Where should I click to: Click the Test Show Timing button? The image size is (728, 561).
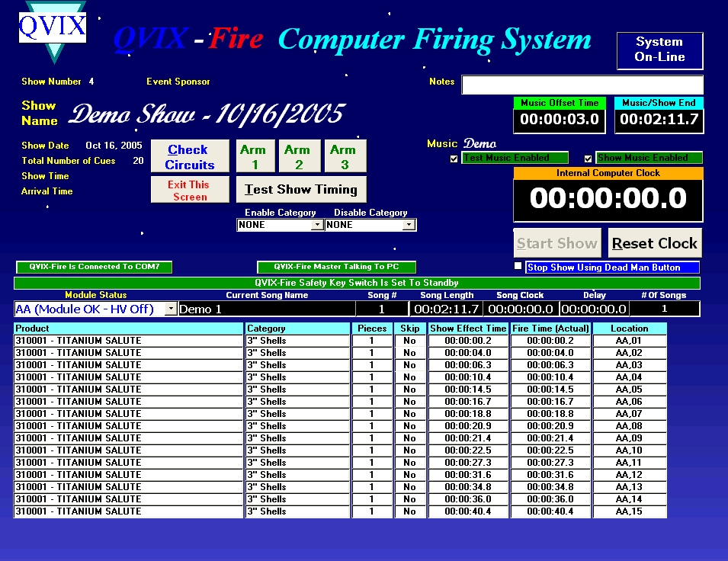pyautogui.click(x=301, y=190)
